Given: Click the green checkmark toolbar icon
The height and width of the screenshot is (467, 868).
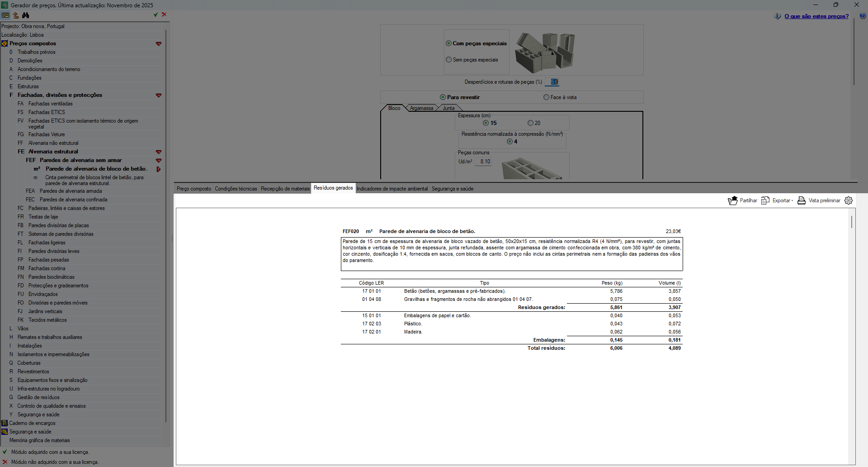Looking at the screenshot, I should point(156,14).
